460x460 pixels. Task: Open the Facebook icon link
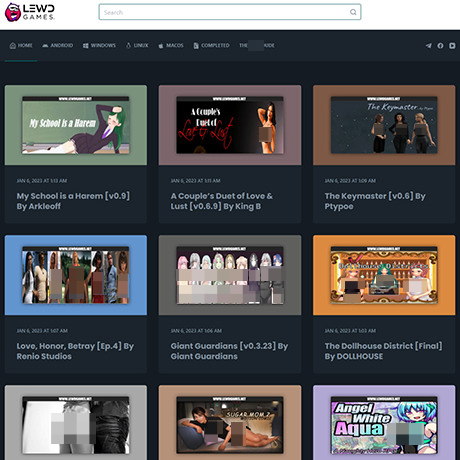pos(440,46)
